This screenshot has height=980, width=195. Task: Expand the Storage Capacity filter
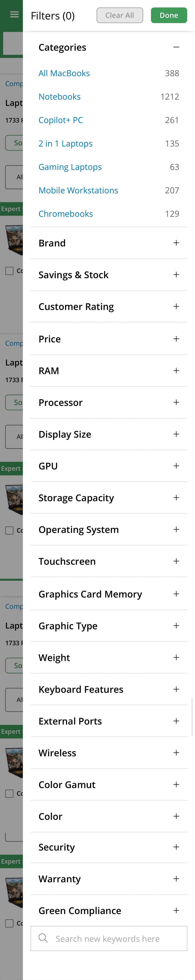176,497
